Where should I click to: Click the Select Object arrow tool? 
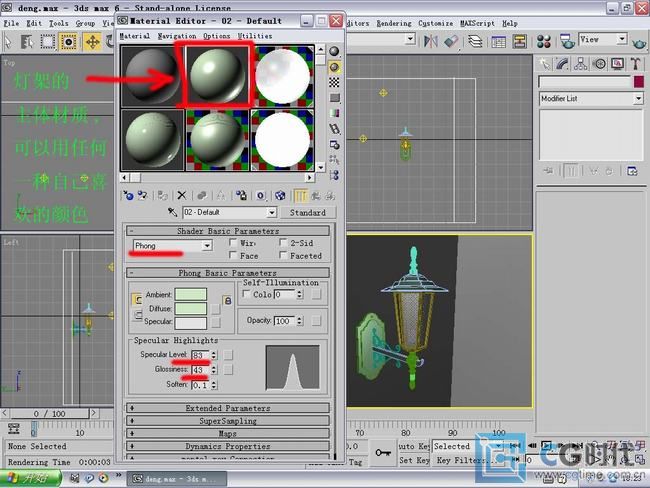coord(8,41)
